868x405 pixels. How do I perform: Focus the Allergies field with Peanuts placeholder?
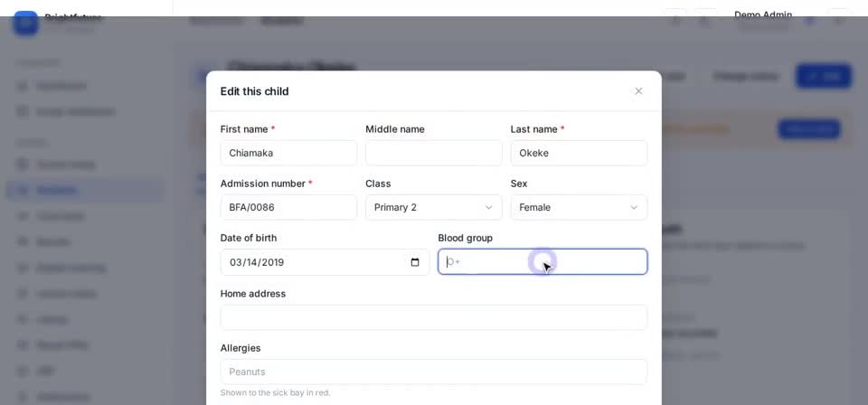[x=433, y=372]
